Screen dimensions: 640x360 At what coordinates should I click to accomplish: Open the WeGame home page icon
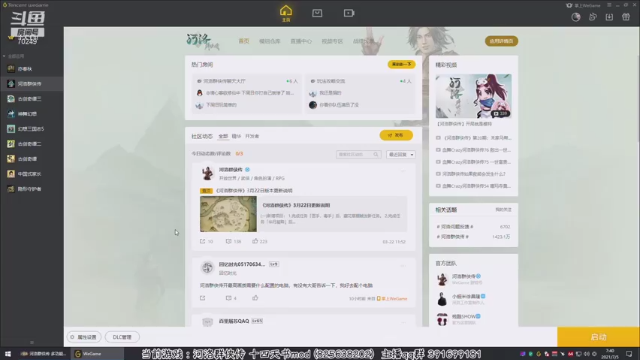(286, 13)
